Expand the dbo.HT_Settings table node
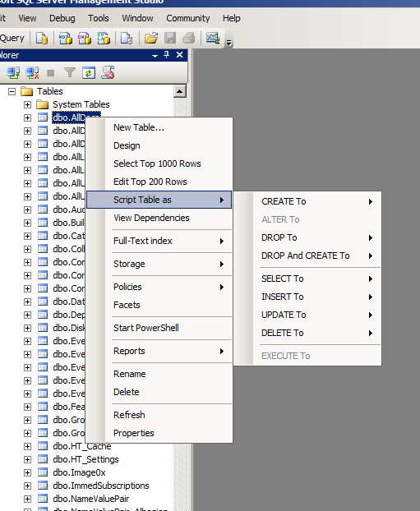The height and width of the screenshot is (511, 420). (x=27, y=459)
